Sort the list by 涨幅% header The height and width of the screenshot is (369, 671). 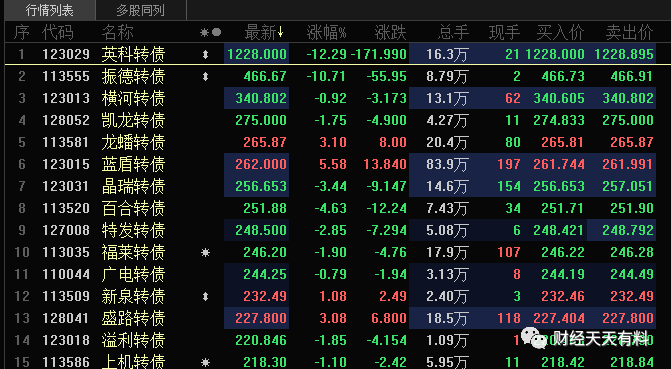pos(327,32)
